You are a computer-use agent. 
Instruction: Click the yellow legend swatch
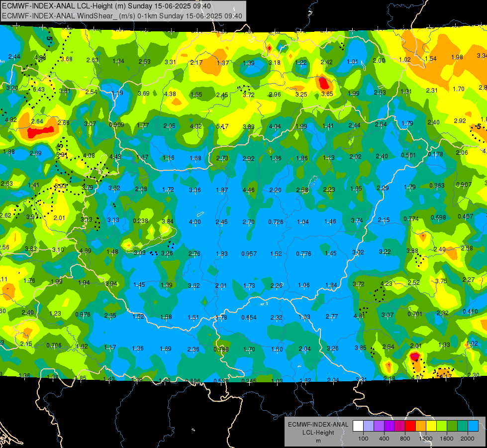(x=431, y=426)
